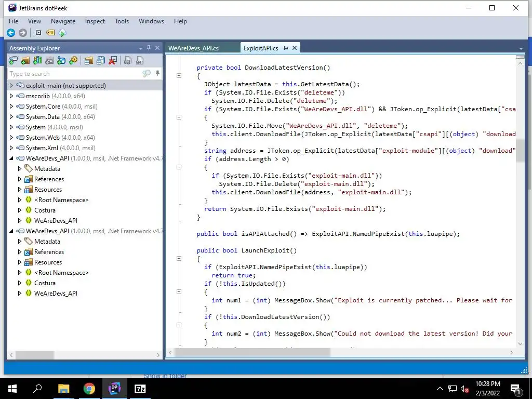
Task: Expand the System.Core assembly node
Action: [x=11, y=106]
